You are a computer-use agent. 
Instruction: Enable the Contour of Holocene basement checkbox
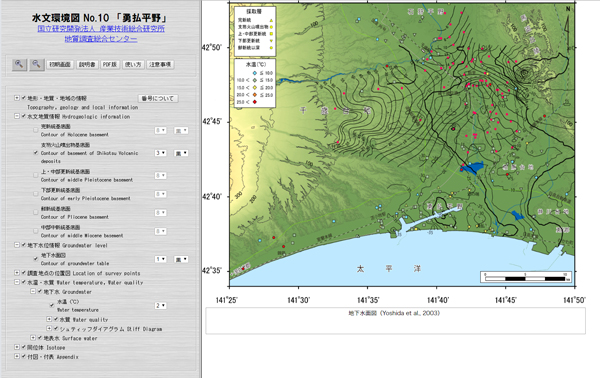pos(36,130)
